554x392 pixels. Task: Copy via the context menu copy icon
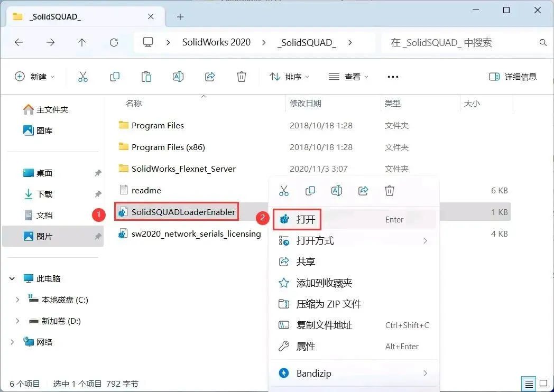[x=310, y=191]
